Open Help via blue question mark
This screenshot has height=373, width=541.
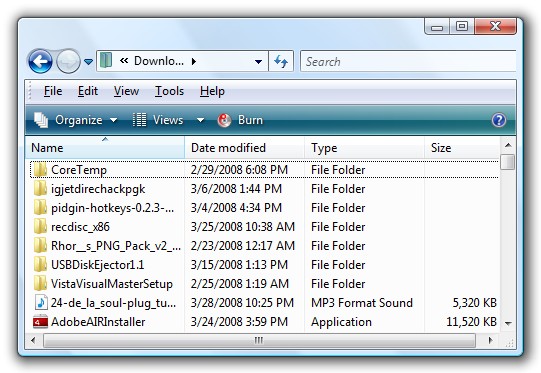pyautogui.click(x=499, y=120)
